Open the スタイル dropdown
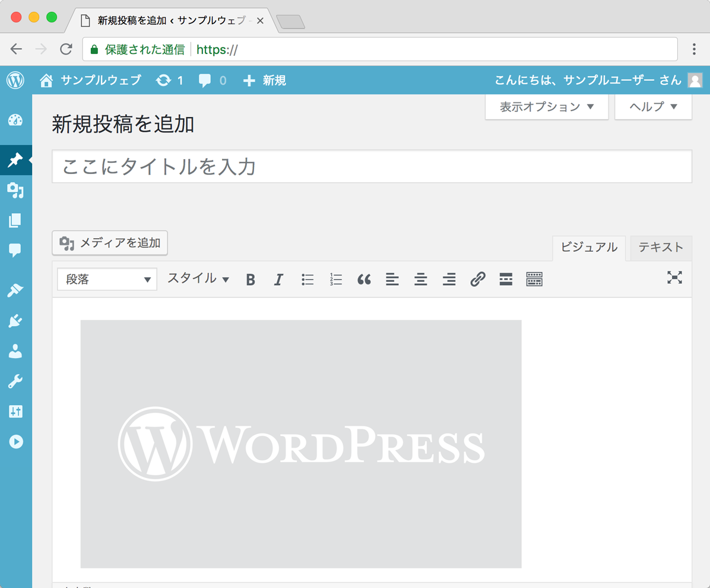The height and width of the screenshot is (588, 710). coord(198,279)
